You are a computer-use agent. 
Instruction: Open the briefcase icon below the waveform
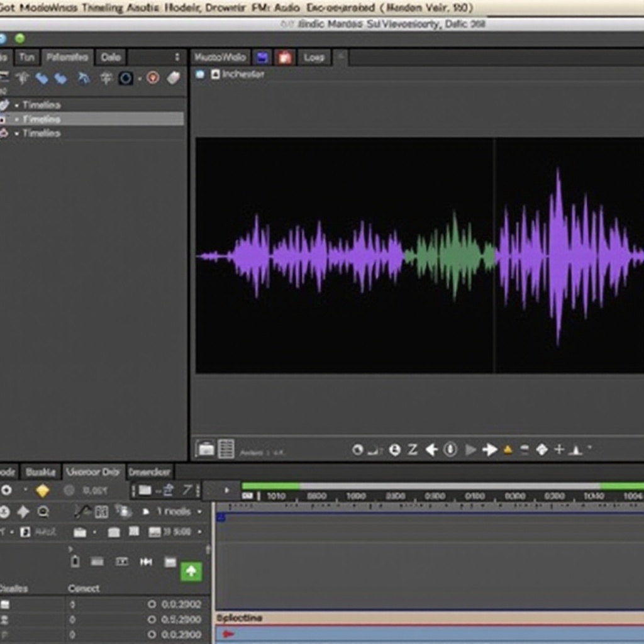point(206,449)
